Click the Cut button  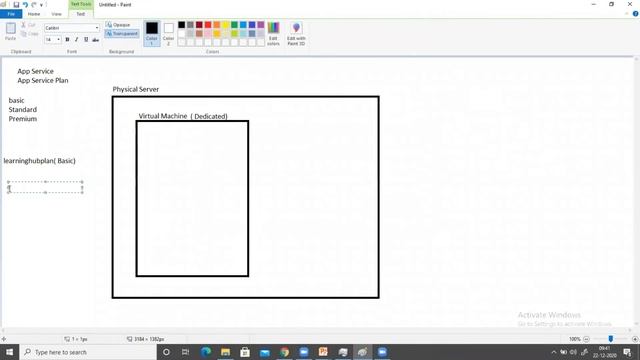(29, 25)
